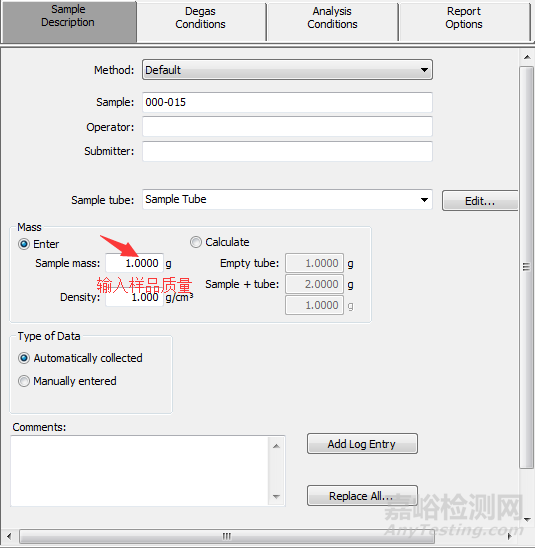This screenshot has width=535, height=548.
Task: Expand the Sample tube dropdown
Action: [x=287, y=200]
